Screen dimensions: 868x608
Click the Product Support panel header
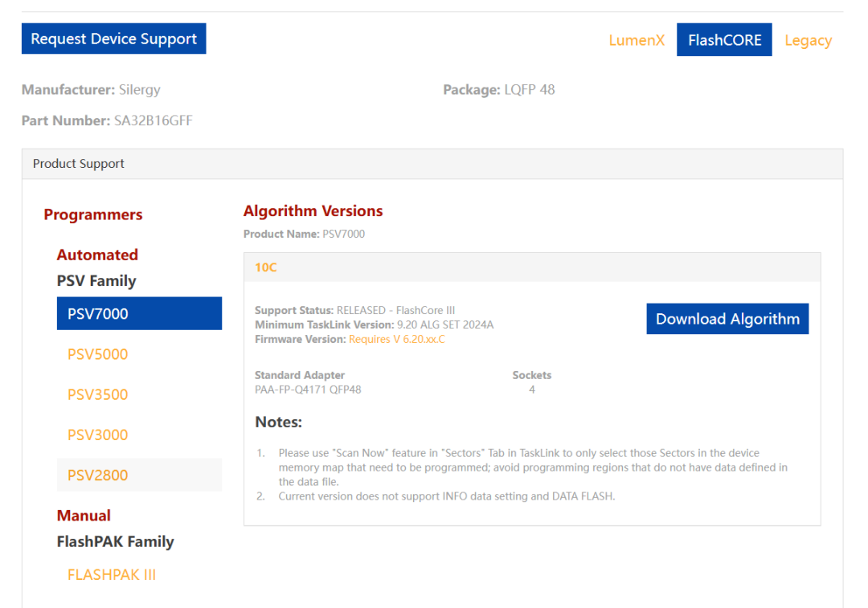click(x=432, y=164)
